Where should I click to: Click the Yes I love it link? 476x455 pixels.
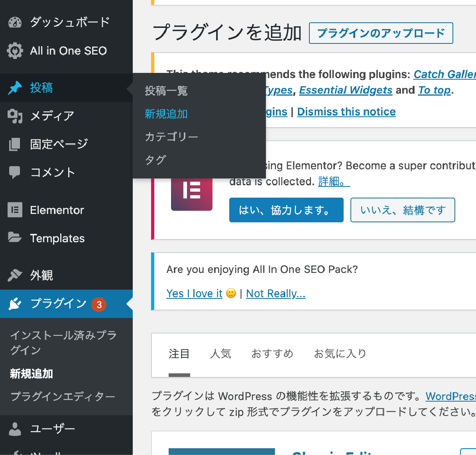[194, 293]
